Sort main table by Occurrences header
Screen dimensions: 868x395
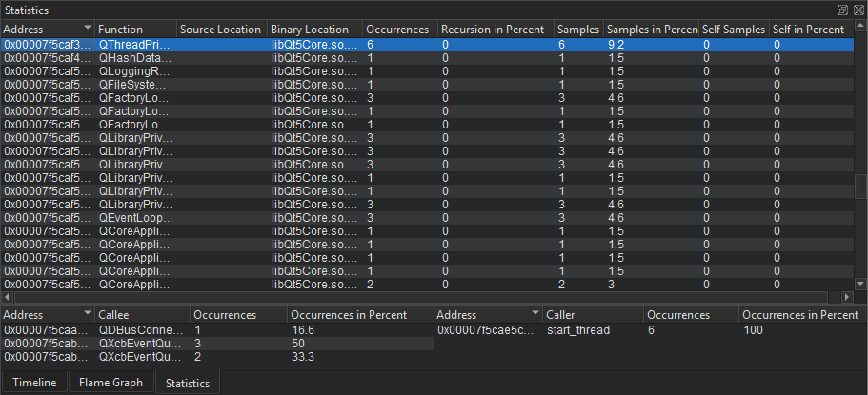(397, 30)
